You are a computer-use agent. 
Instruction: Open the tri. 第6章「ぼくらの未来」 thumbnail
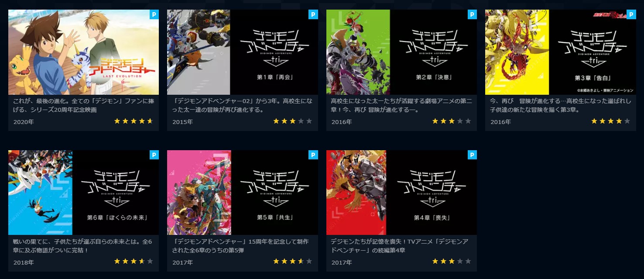coord(84,193)
